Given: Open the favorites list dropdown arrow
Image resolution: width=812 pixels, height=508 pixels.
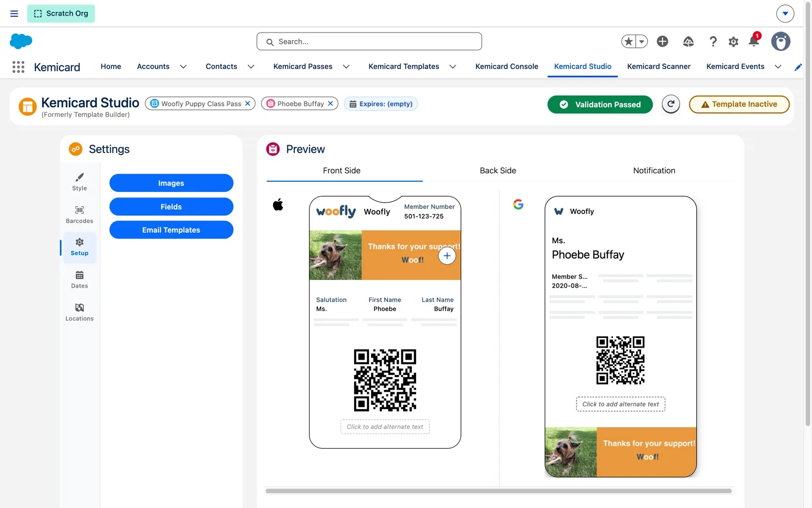Looking at the screenshot, I should (x=641, y=42).
